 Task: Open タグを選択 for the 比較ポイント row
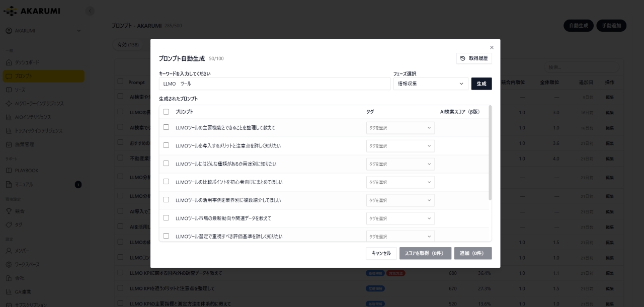(x=400, y=182)
